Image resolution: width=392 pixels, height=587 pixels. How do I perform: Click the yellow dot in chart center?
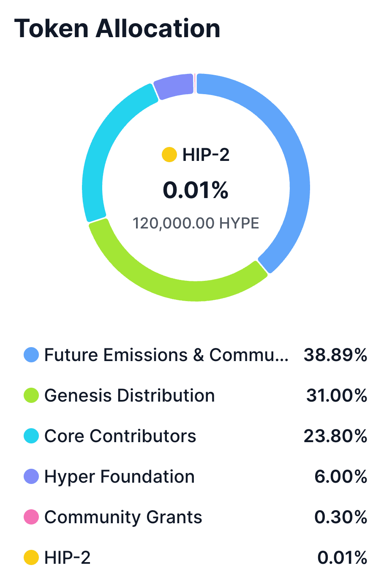(169, 155)
